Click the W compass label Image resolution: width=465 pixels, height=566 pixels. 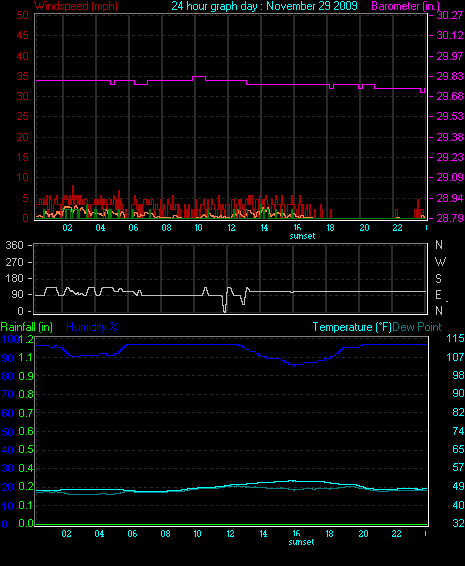point(440,262)
